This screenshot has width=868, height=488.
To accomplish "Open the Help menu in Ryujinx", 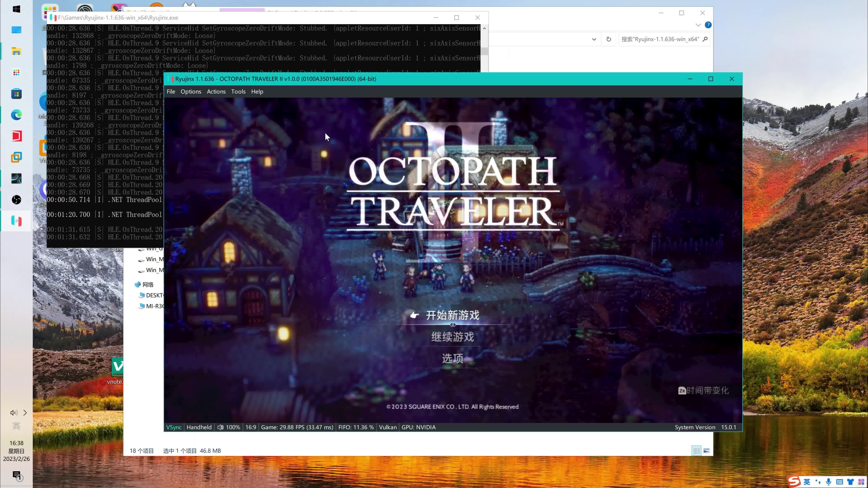I will click(257, 91).
